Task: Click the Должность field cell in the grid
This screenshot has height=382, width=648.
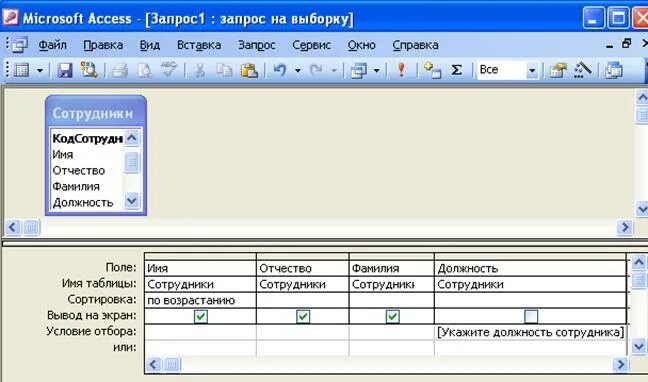Action: tap(531, 268)
